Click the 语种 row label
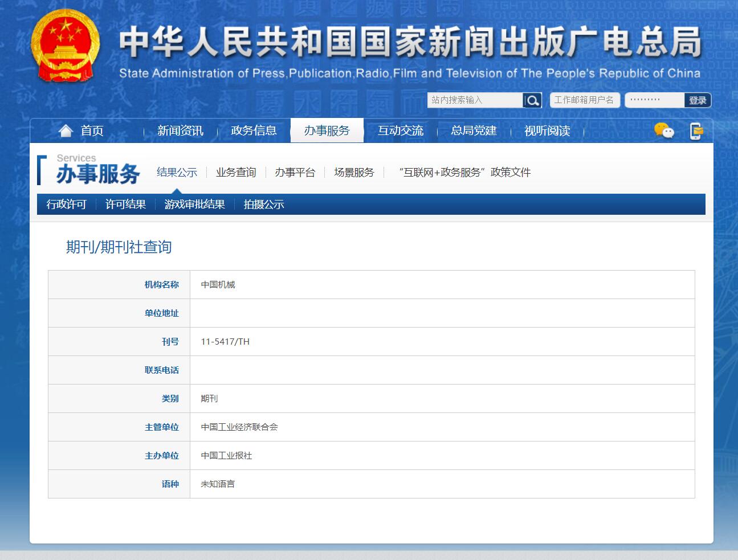Image resolution: width=738 pixels, height=560 pixels. [x=170, y=484]
